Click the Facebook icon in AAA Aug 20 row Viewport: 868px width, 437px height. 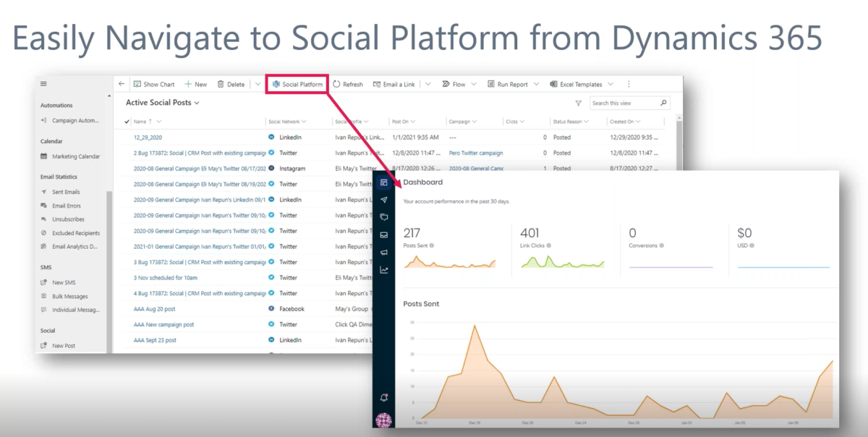pos(271,309)
